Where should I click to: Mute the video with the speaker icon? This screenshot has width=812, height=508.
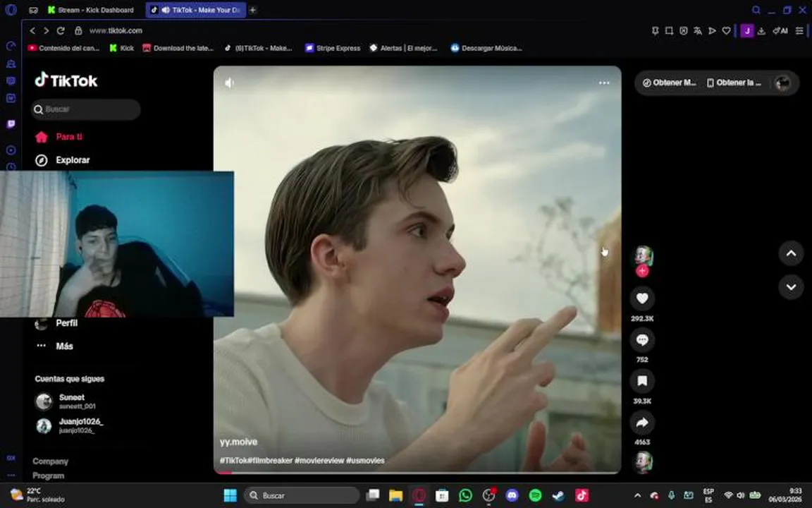[229, 83]
